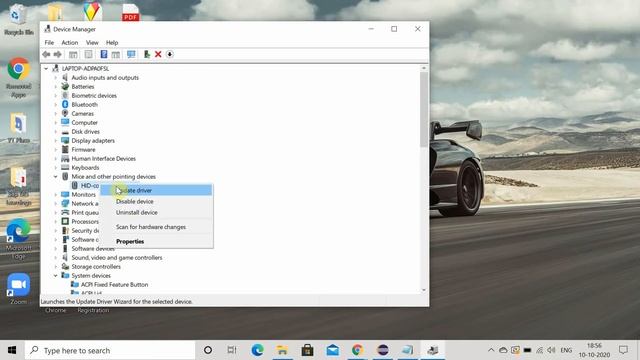Click the taskbar search box
The width and height of the screenshot is (640, 360).
[110, 350]
